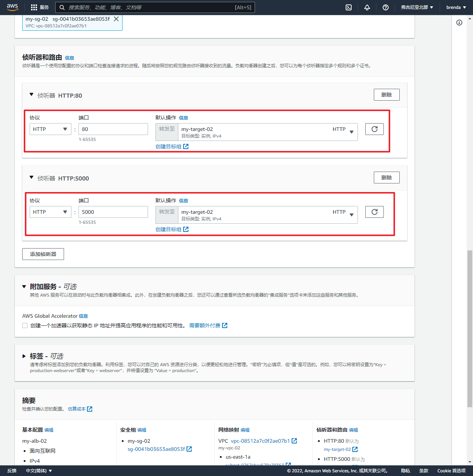The image size is (473, 476).
Task: Open 信息 link beside 默认操作 in HTTP:5000
Action: click(184, 200)
